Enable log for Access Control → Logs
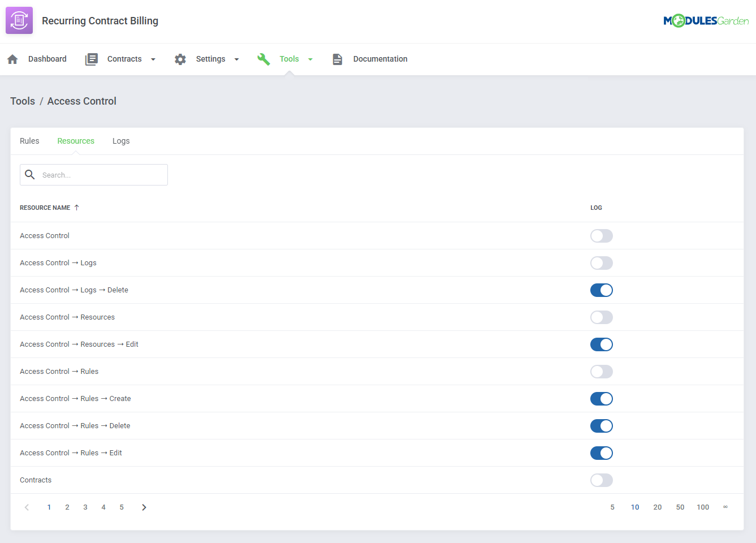The width and height of the screenshot is (756, 543). 602,263
